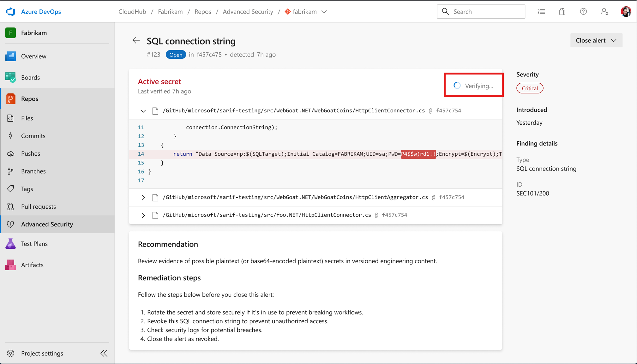Click the back arrow beside alert title
This screenshot has height=364, width=637.
tap(136, 40)
